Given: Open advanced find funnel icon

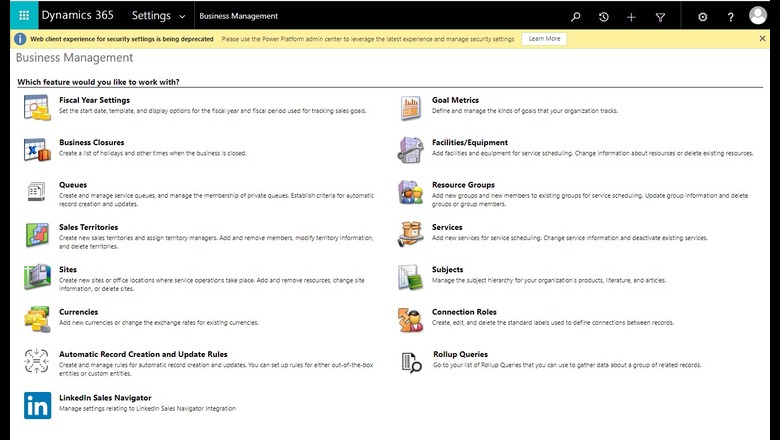Looking at the screenshot, I should coord(660,17).
